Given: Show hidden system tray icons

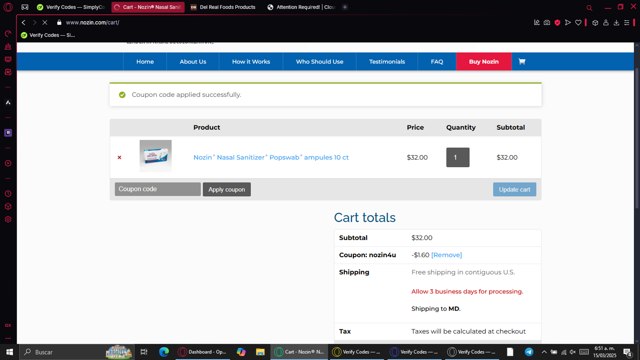Looking at the screenshot, I should (544, 352).
